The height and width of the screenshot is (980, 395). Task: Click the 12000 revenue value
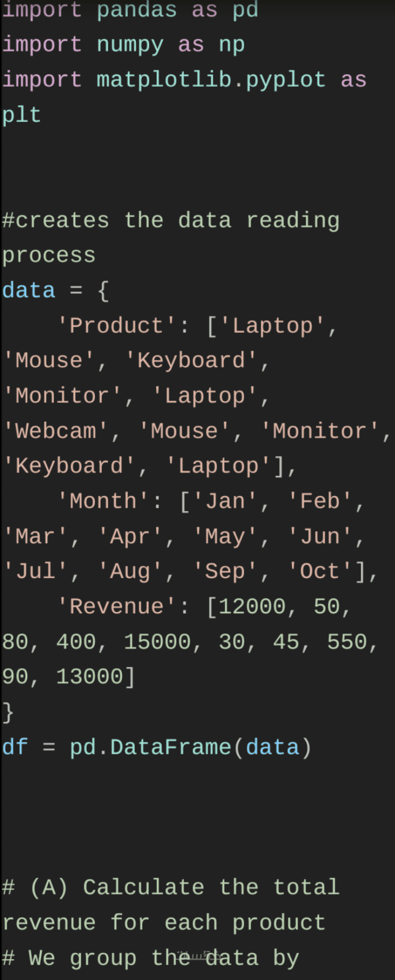coord(252,607)
